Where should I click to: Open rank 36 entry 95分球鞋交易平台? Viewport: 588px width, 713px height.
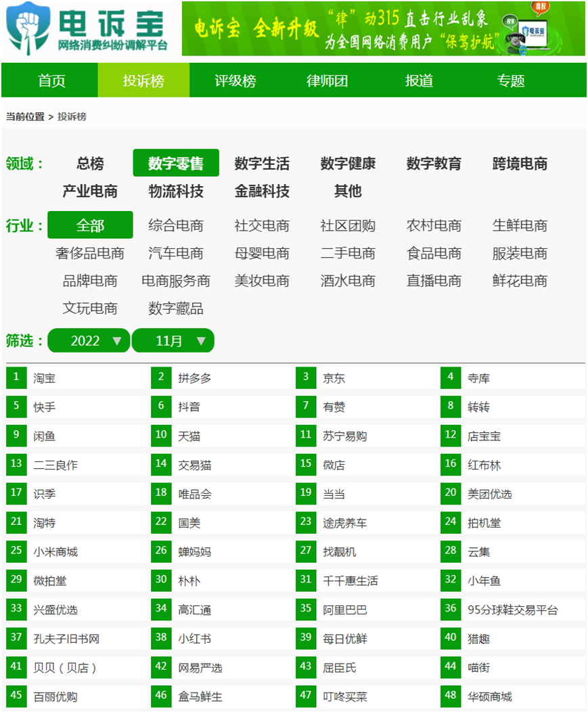click(x=513, y=610)
